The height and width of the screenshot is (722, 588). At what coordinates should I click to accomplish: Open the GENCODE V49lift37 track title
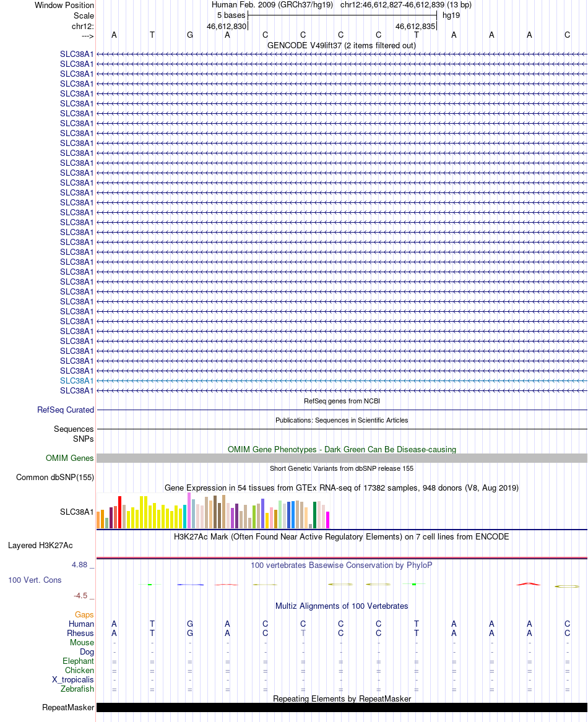pos(342,45)
